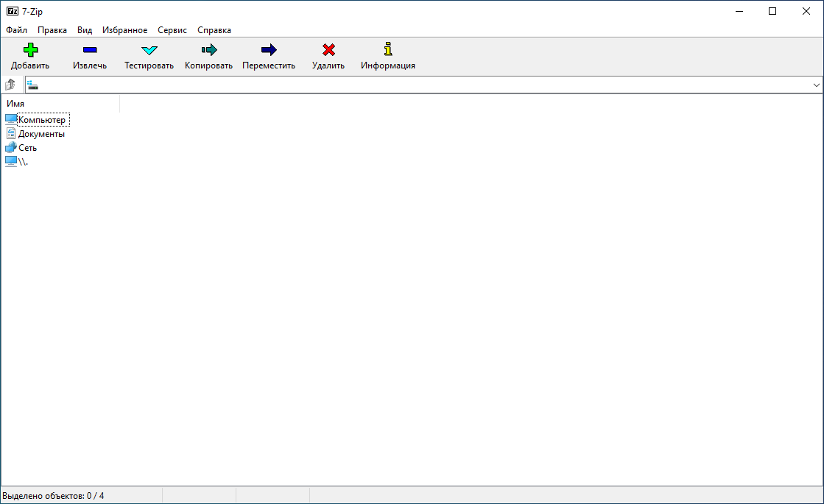Open the Вид menu
Viewport: 824px width, 504px height.
84,30
